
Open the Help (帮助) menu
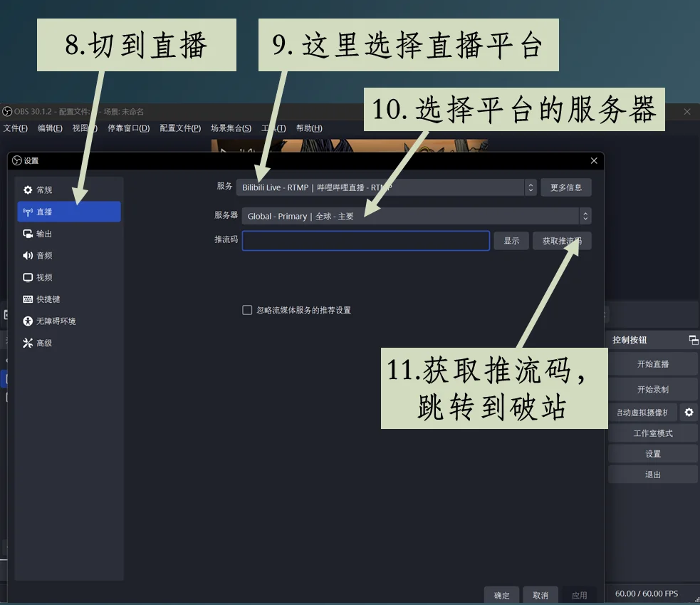[309, 128]
